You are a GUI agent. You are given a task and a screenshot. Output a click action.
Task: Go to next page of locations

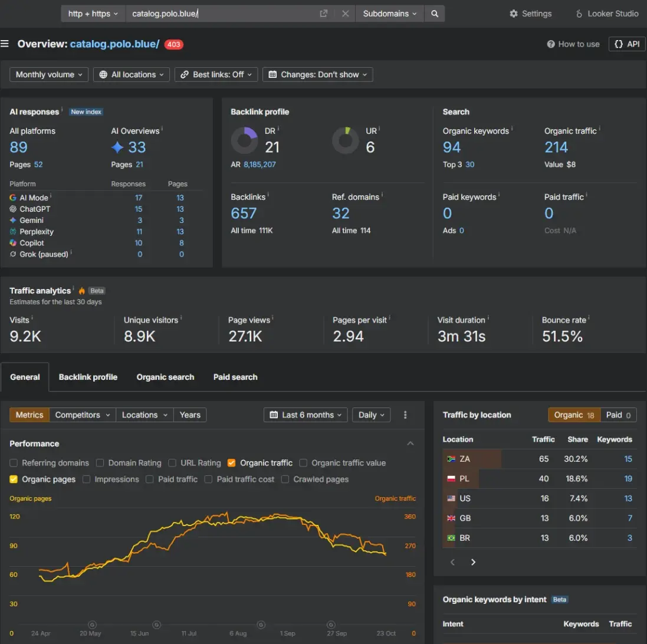[473, 562]
